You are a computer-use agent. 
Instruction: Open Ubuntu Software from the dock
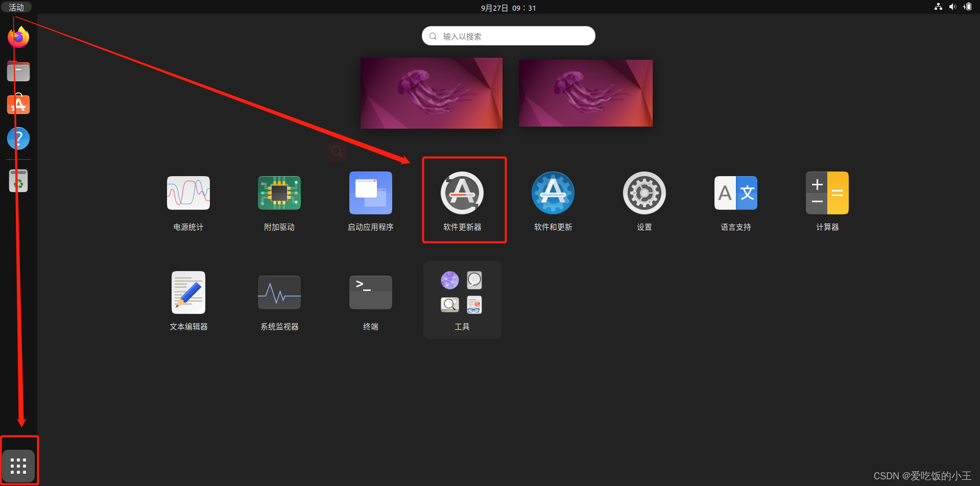(x=18, y=104)
